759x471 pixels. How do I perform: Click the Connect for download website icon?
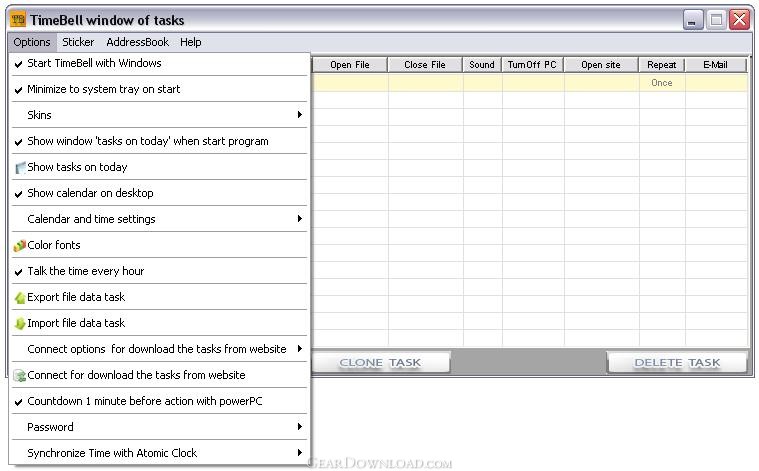click(20, 376)
